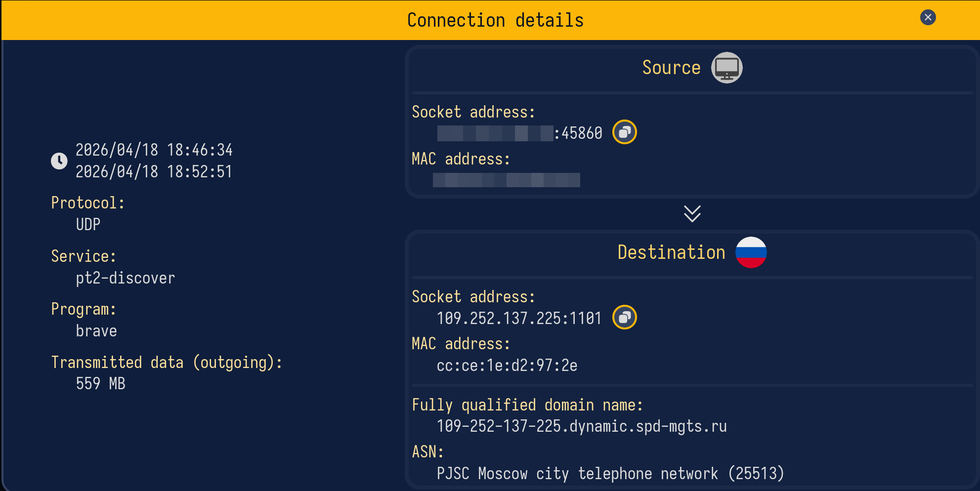Click the 559 MB transmitted data value
This screenshot has width=980, height=491.
click(x=100, y=384)
